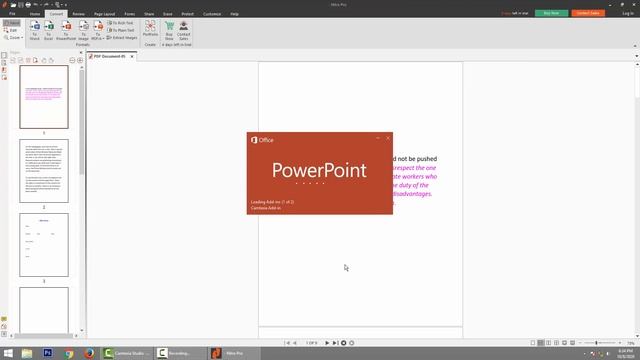Select the Edit tool
The image size is (640, 360).
click(x=11, y=30)
